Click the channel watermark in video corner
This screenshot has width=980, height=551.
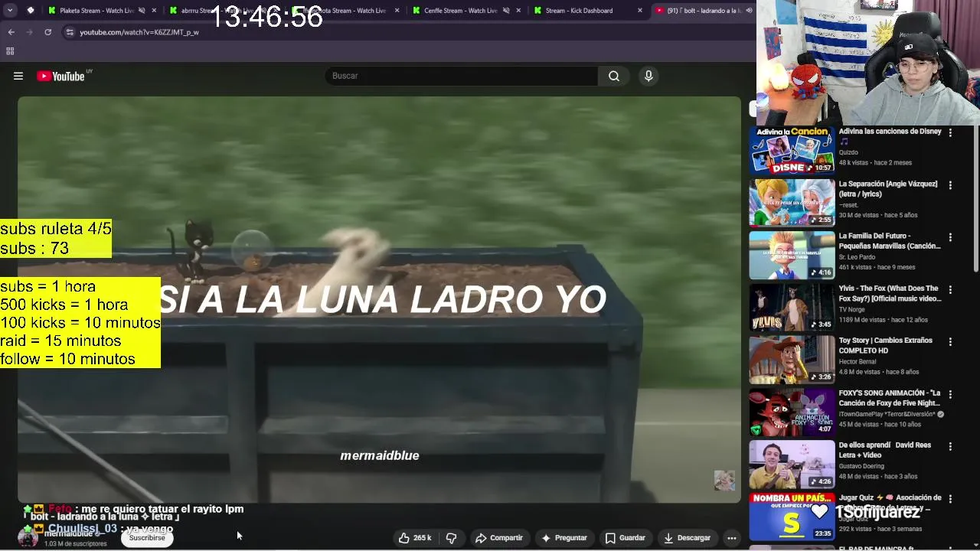tap(724, 480)
